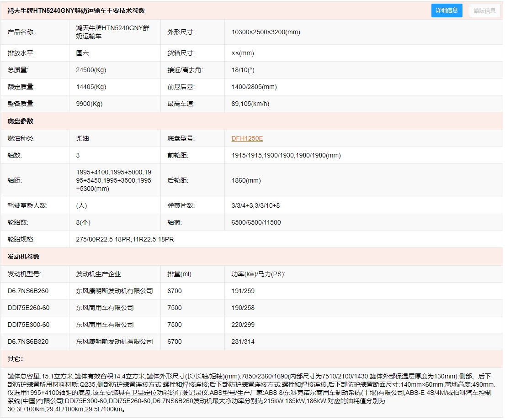Click the 轴距 wheelbase values cell
This screenshot has width=505, height=420.
click(x=114, y=180)
